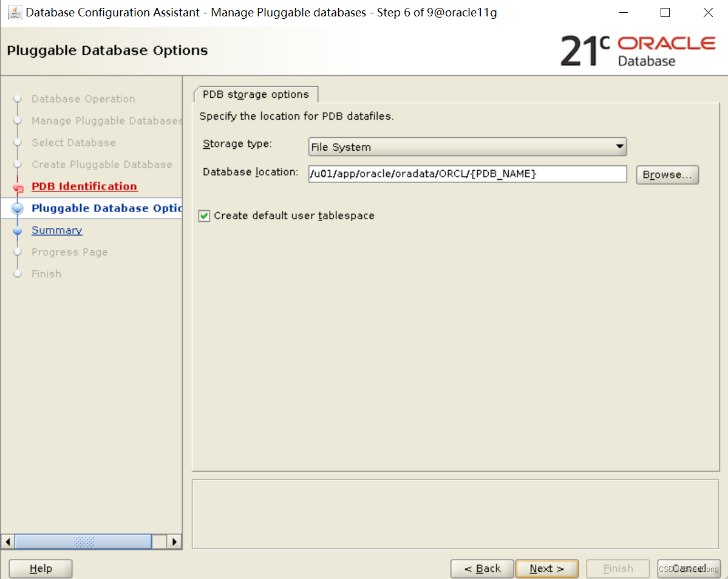Screen dimensions: 728x579
Task: Click the Pluggable Database Options step bullet
Action: 17,208
